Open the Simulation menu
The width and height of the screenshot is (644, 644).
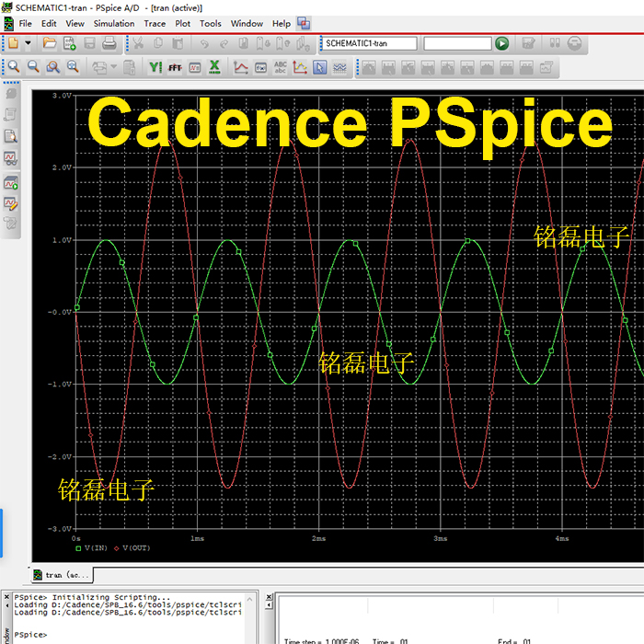[114, 24]
